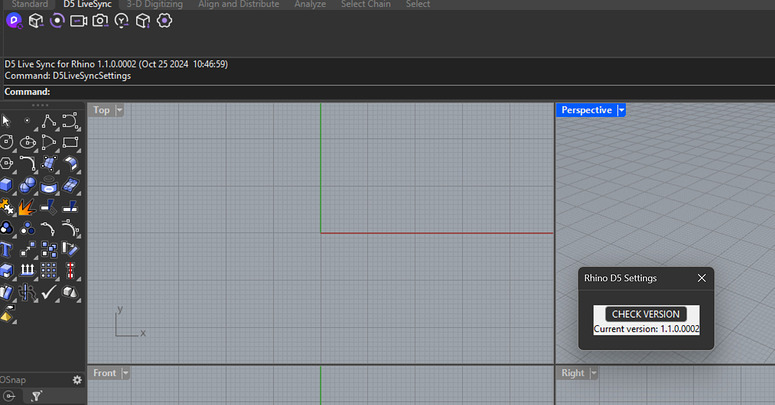
Task: Click the selection filter funnel icon
Action: 36,396
